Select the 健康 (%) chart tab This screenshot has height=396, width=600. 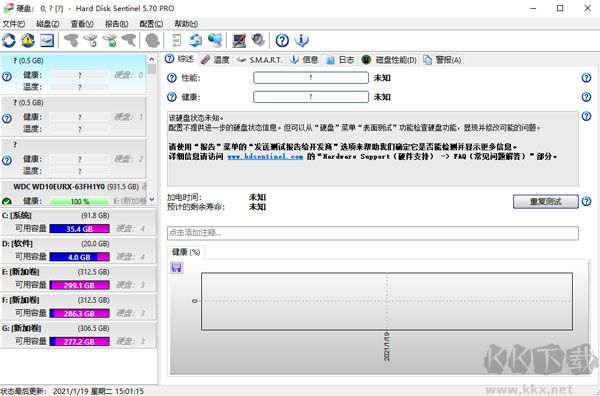coord(186,252)
